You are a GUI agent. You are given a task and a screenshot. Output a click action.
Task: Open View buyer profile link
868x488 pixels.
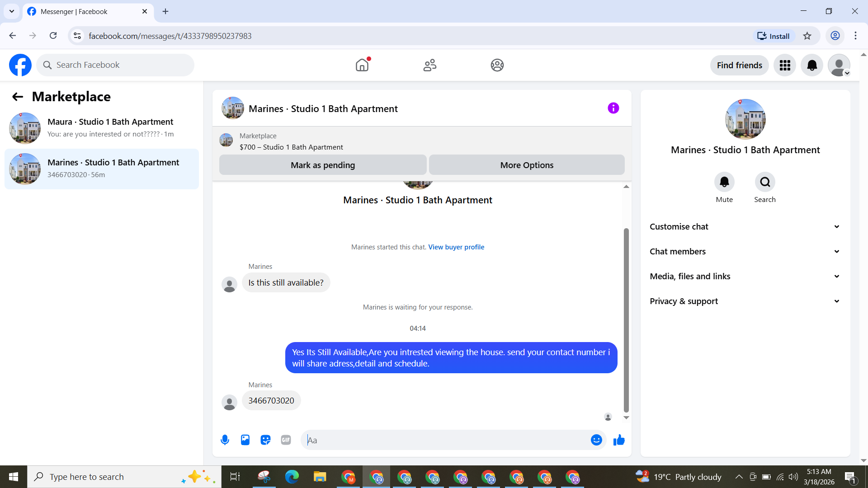point(456,247)
